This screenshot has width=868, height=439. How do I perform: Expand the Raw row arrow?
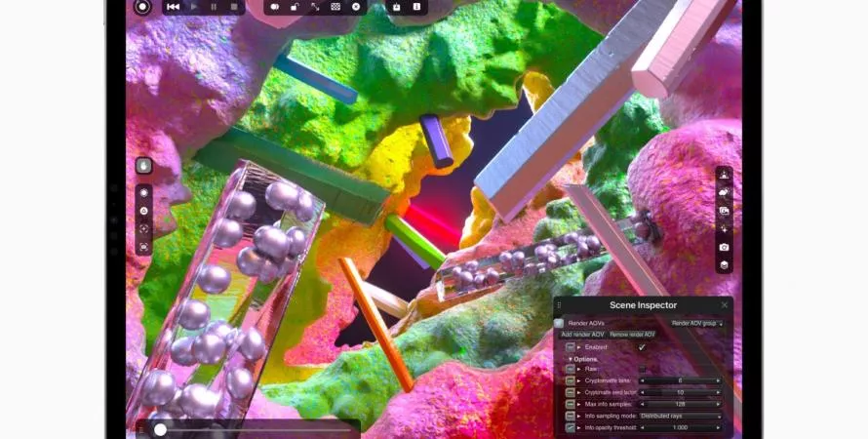[x=579, y=369]
